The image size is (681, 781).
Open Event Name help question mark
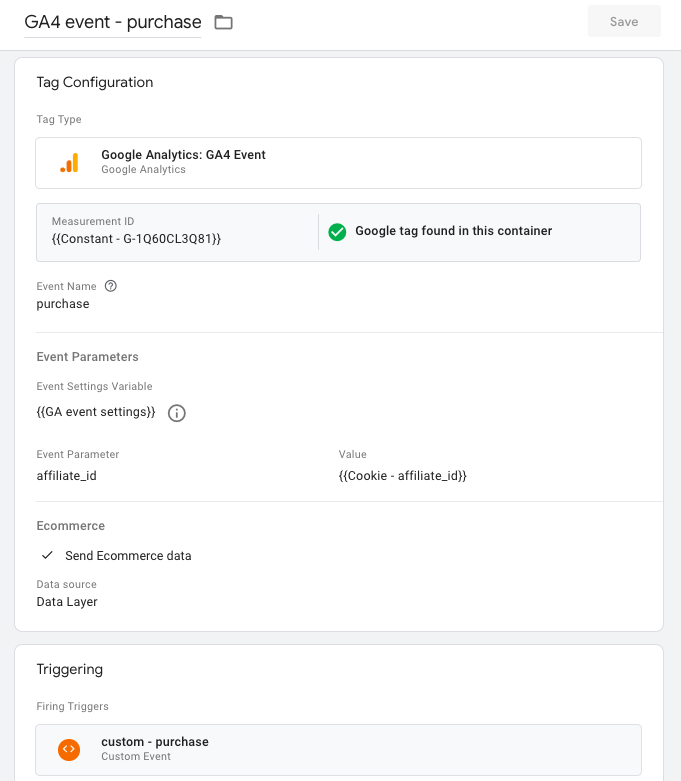click(x=111, y=286)
